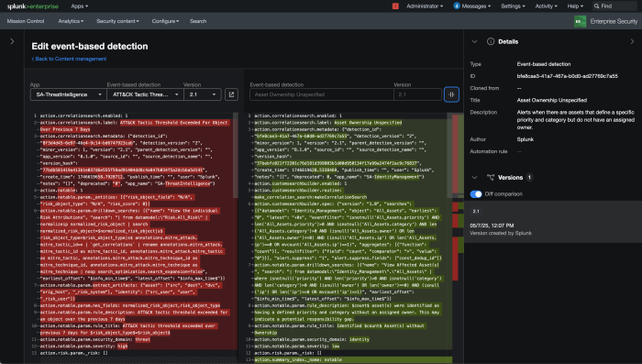Click right line action.customsearchbuilder.routine
The width and height of the screenshot is (642, 364).
pyautogui.click(x=310, y=194)
